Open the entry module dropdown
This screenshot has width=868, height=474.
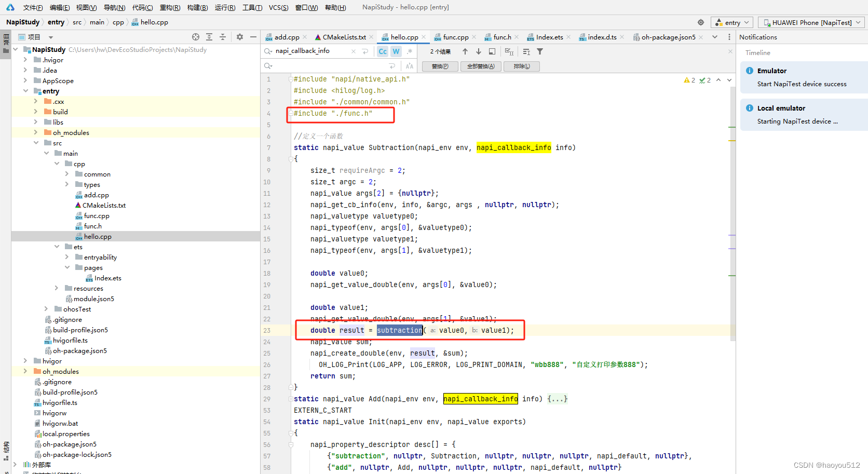coord(732,22)
